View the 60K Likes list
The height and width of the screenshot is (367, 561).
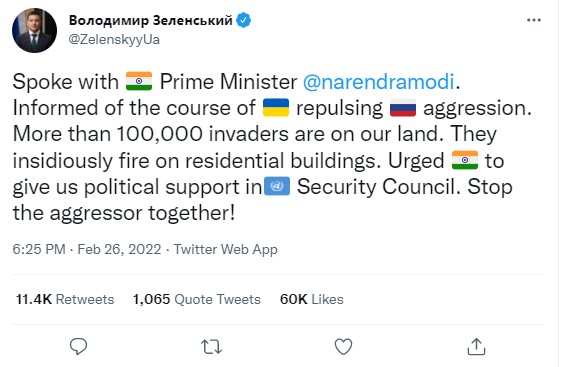pyautogui.click(x=312, y=299)
